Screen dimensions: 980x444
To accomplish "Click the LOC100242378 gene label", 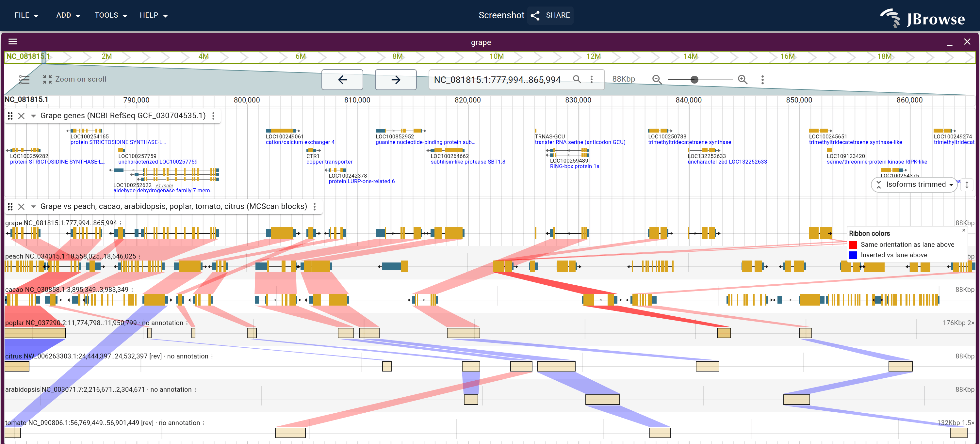I will point(348,176).
